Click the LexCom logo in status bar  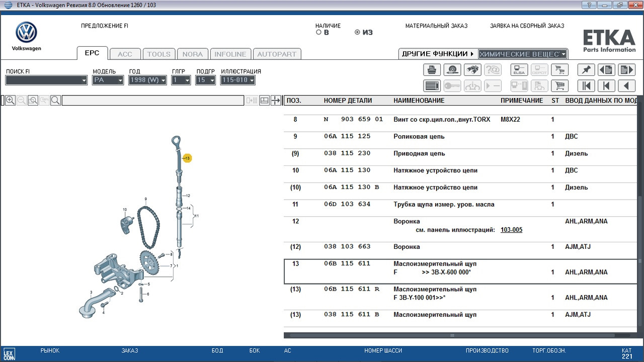pyautogui.click(x=9, y=354)
